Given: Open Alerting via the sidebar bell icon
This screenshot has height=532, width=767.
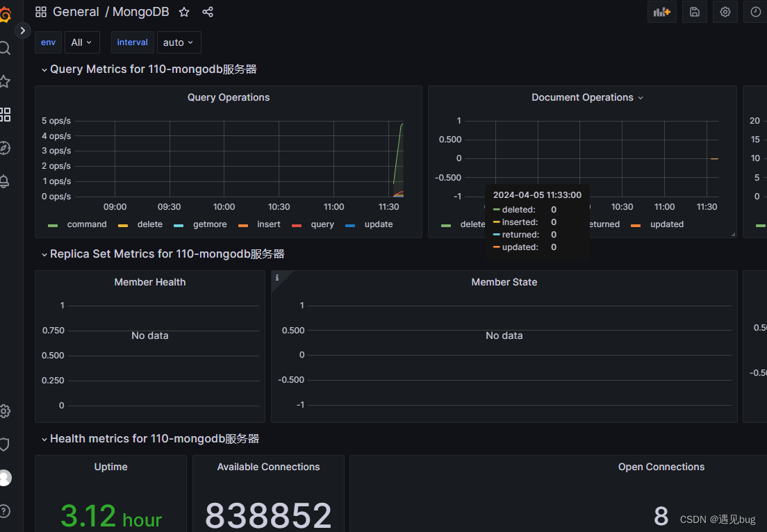Looking at the screenshot, I should [x=6, y=181].
